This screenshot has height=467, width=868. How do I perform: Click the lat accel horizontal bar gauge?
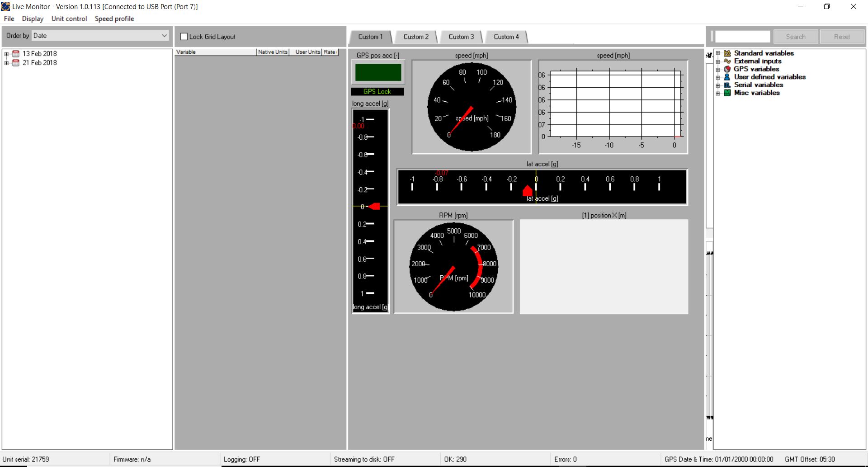pyautogui.click(x=542, y=187)
